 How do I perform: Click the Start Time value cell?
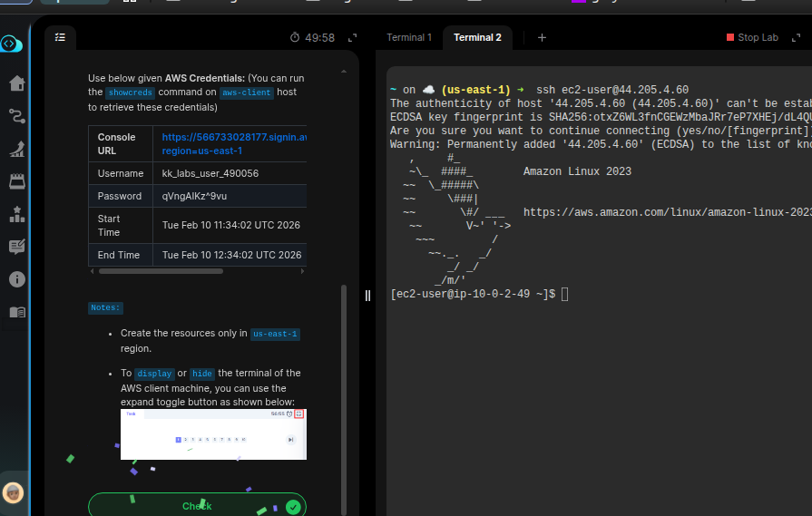click(231, 225)
